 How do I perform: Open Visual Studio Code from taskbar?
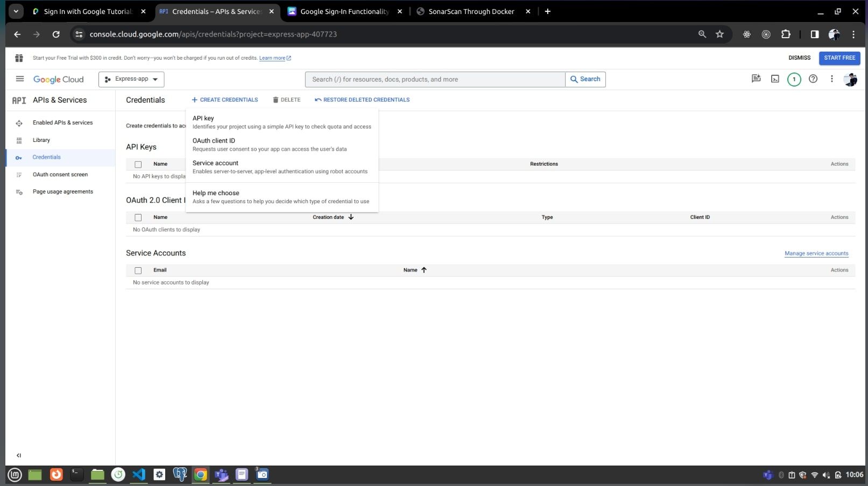(139, 474)
